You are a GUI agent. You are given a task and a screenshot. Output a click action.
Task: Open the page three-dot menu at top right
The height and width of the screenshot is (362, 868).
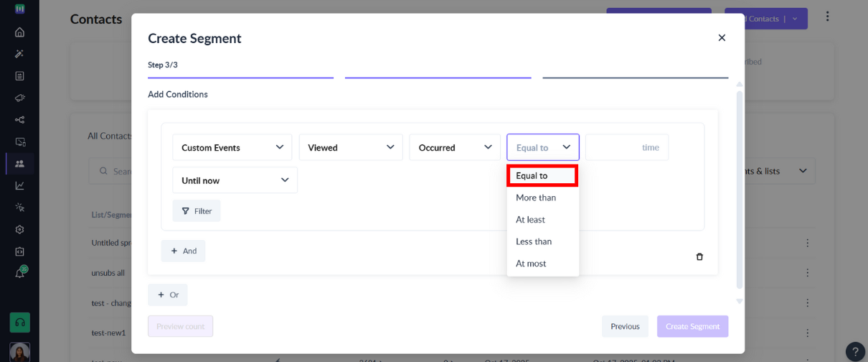point(827,17)
